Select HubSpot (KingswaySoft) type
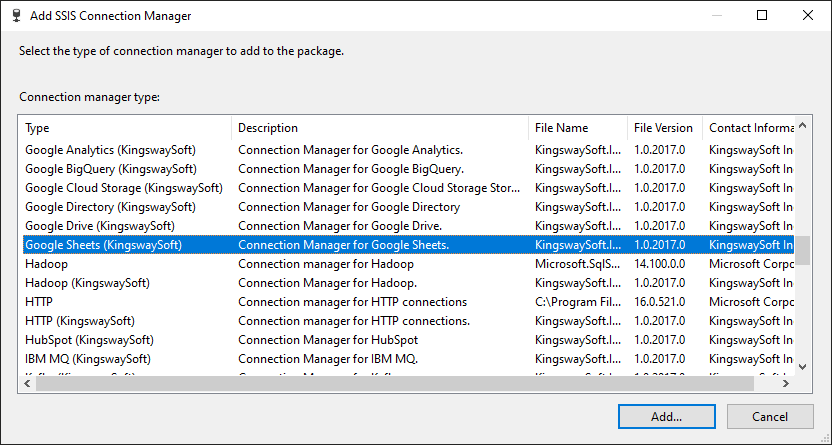832x445 pixels. pyautogui.click(x=89, y=340)
